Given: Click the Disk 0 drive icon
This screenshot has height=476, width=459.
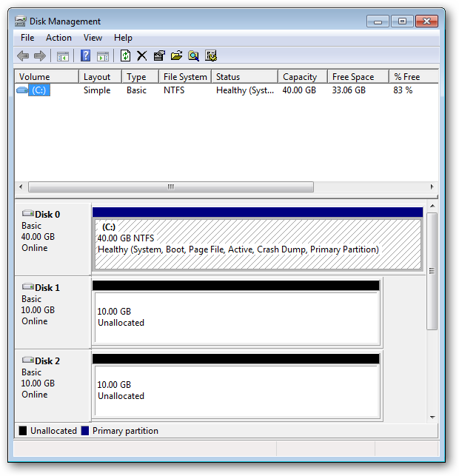Looking at the screenshot, I should [28, 214].
